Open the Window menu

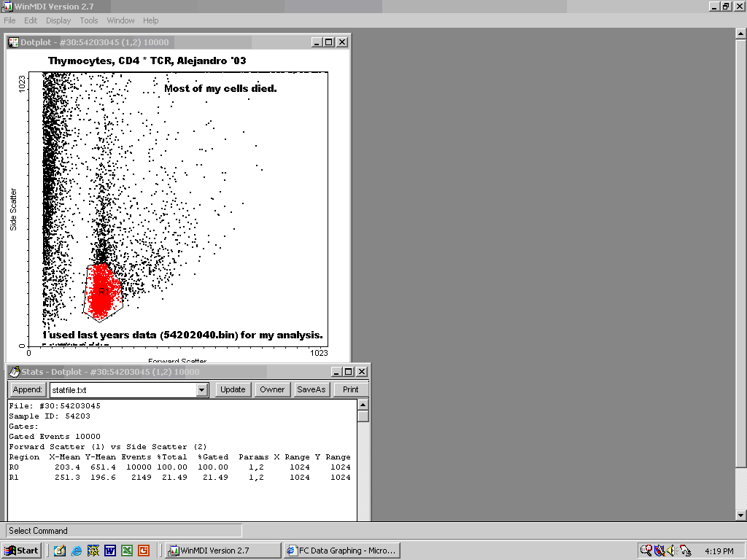coord(120,20)
